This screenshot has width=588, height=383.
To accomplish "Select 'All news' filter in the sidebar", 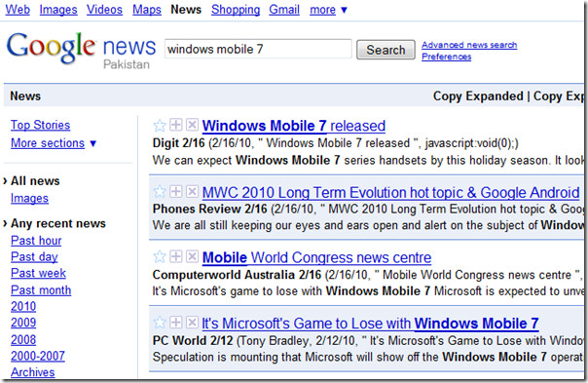I will pyautogui.click(x=35, y=181).
